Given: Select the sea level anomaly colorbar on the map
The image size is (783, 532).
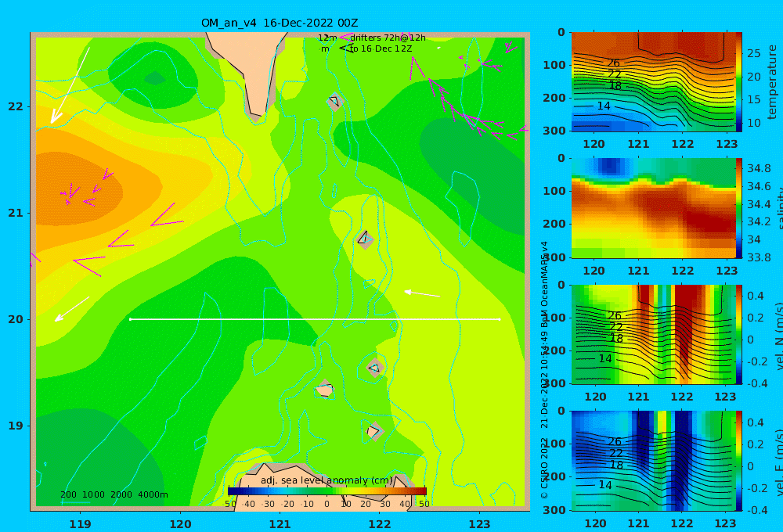Looking at the screenshot, I should coord(327,491).
